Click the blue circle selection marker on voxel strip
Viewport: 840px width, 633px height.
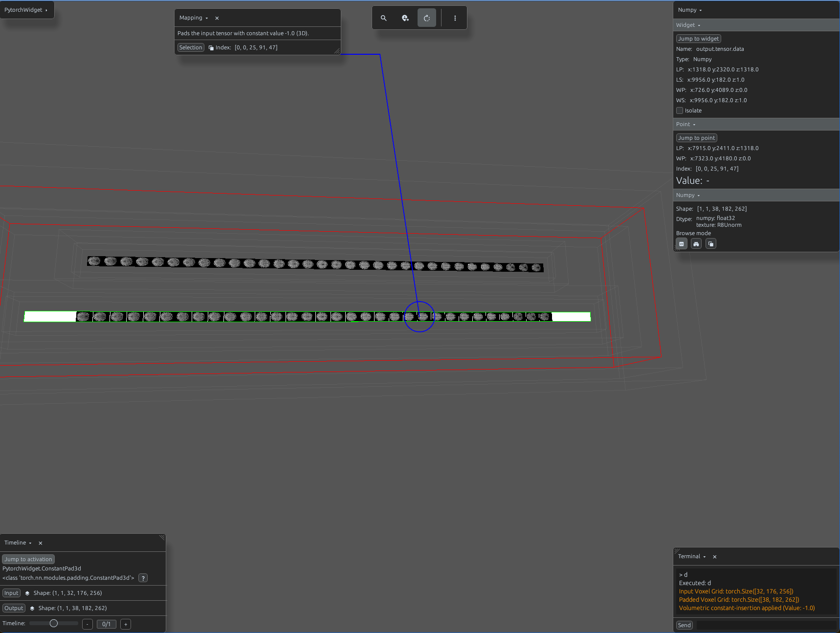(420, 317)
